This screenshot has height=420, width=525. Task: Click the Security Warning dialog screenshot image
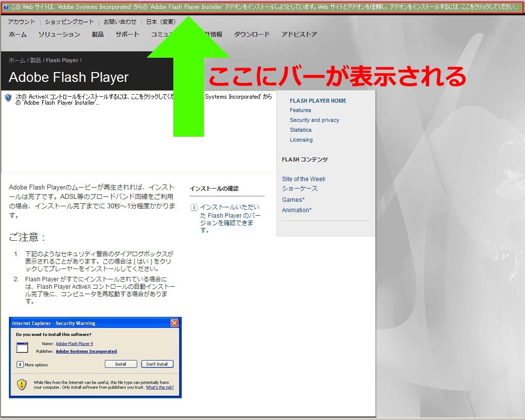point(95,357)
